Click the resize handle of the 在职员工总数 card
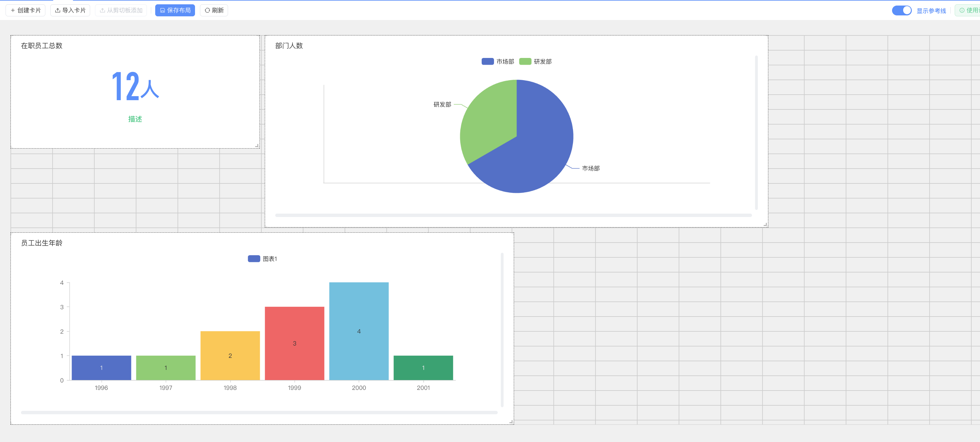Viewport: 980px width, 442px height. pos(257,145)
